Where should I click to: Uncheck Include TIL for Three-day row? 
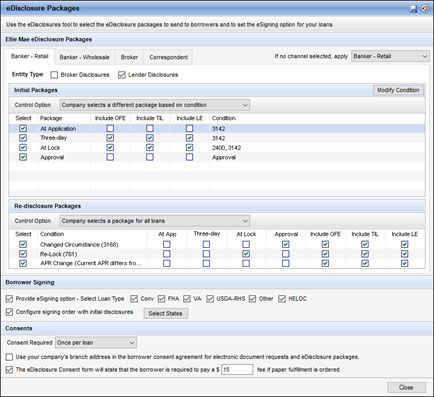(x=150, y=138)
